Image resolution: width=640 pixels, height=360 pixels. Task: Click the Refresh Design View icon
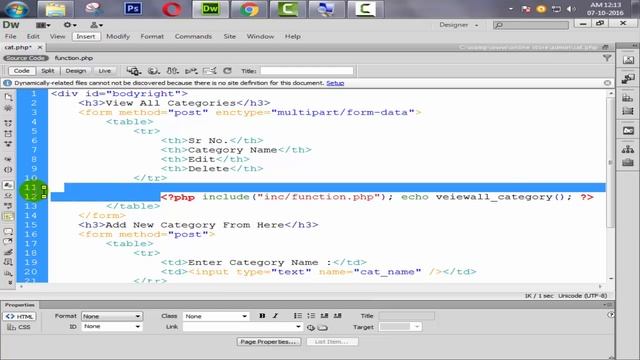[x=227, y=71]
